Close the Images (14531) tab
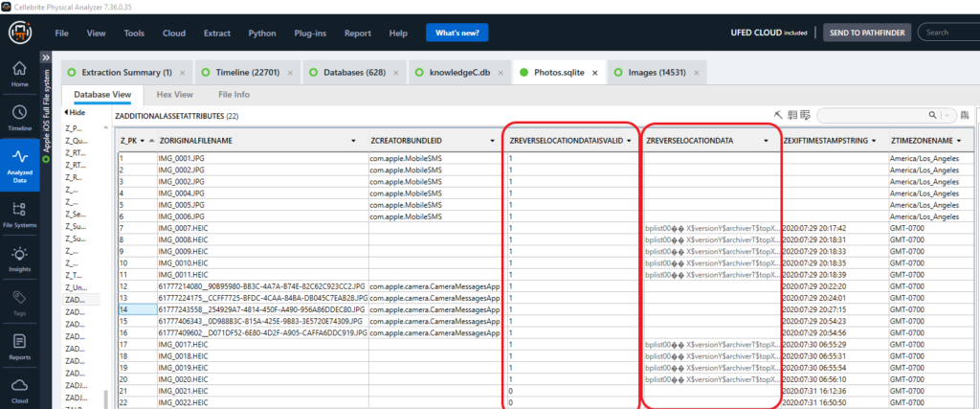 pos(697,73)
